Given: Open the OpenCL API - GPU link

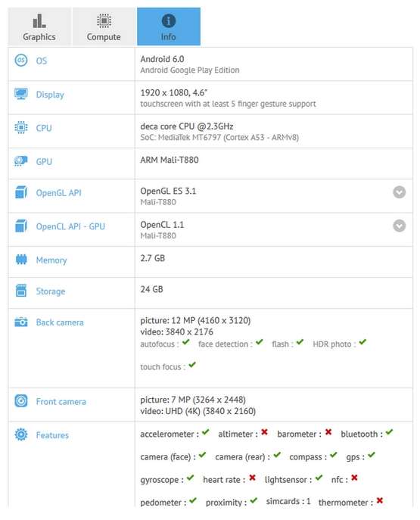Looking at the screenshot, I should point(70,226).
